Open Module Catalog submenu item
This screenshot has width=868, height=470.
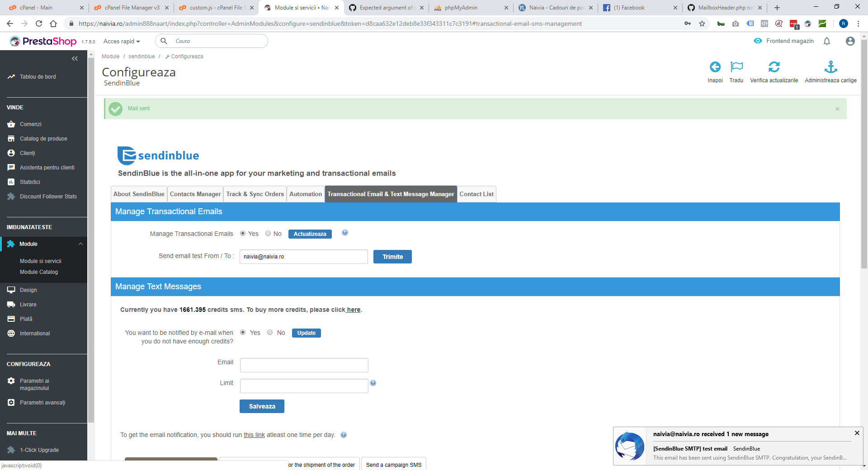(39, 272)
